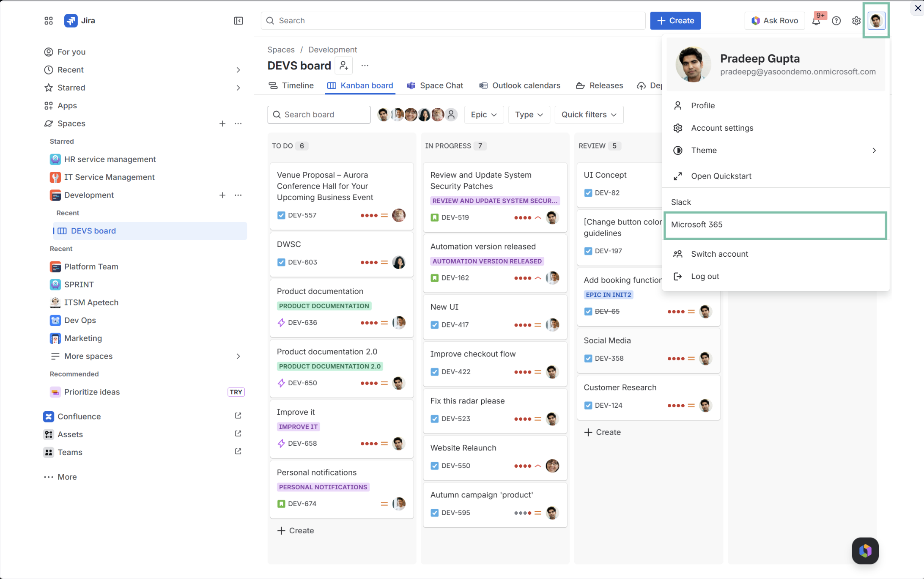Click the Development breadcrumb link
The width and height of the screenshot is (924, 579).
tap(332, 50)
